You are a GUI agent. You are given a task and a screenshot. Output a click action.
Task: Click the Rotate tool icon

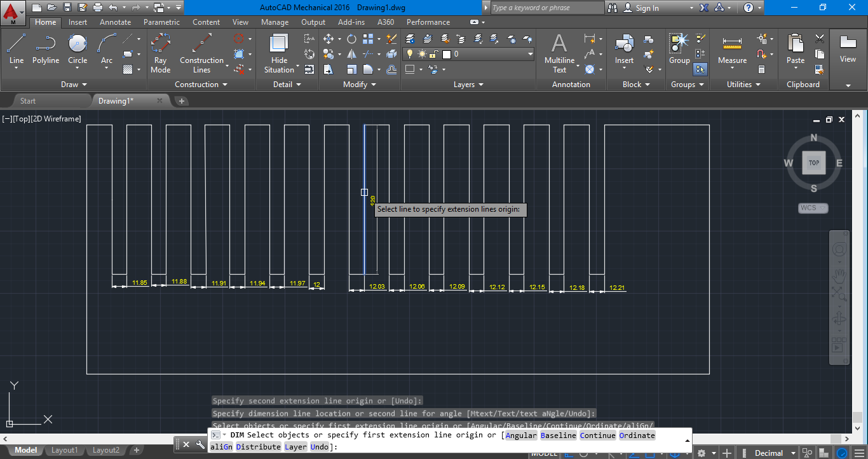(x=351, y=39)
